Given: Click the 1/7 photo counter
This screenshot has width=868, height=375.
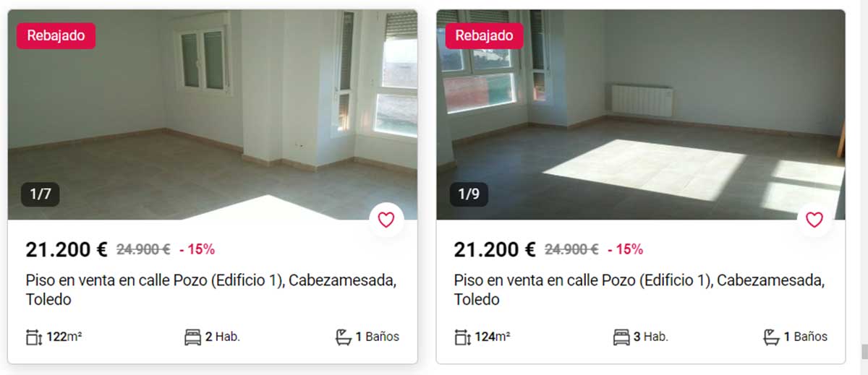Looking at the screenshot, I should (41, 194).
